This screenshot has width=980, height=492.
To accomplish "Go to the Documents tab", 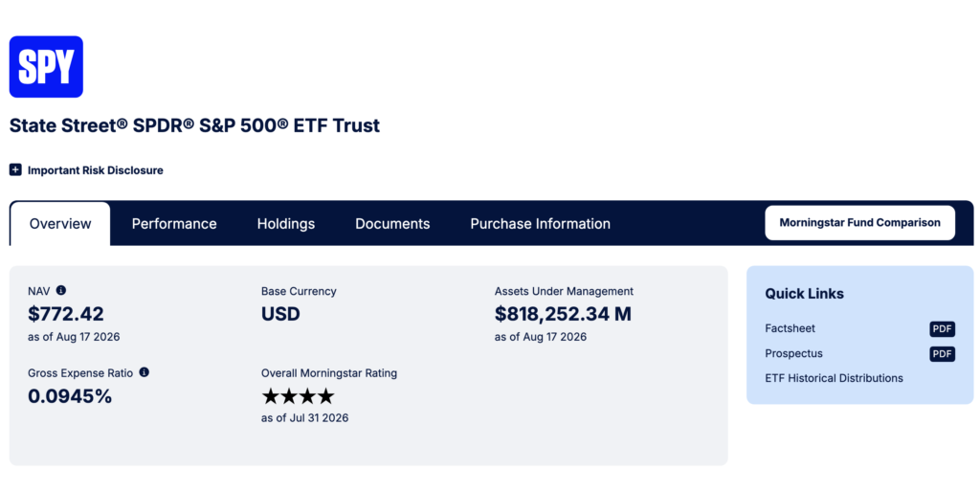I will [392, 224].
